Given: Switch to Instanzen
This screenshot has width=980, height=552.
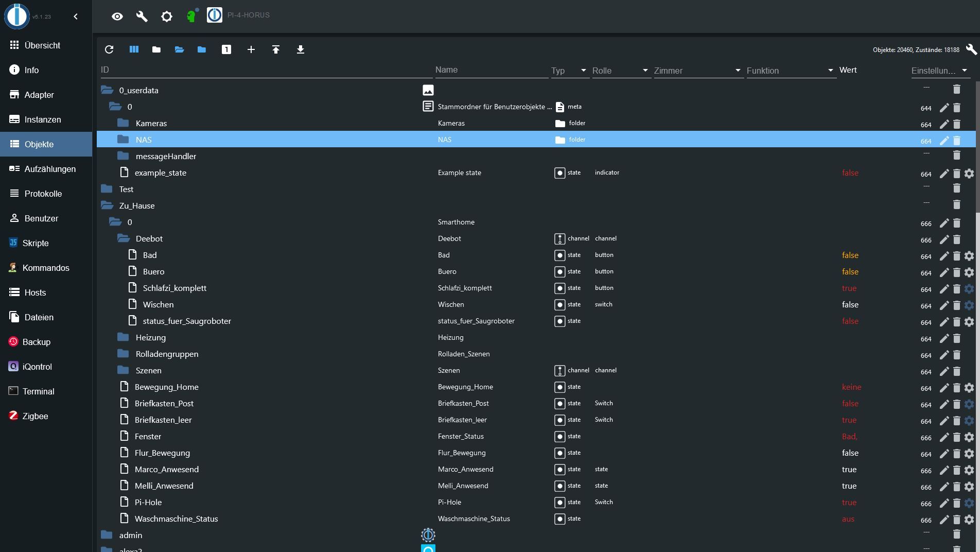Looking at the screenshot, I should point(46,119).
